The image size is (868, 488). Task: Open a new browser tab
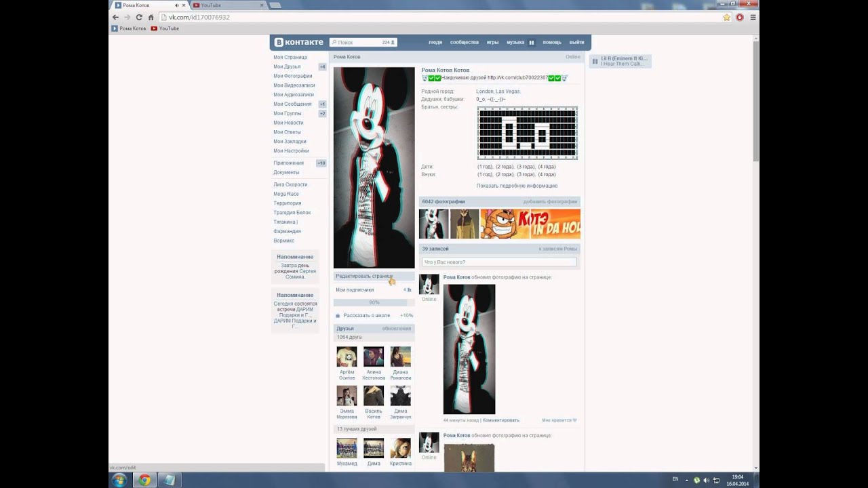pos(275,5)
